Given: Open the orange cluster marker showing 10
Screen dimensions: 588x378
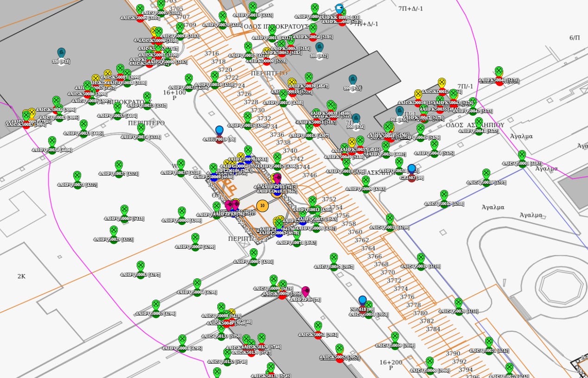Looking at the screenshot, I should coord(262,206).
